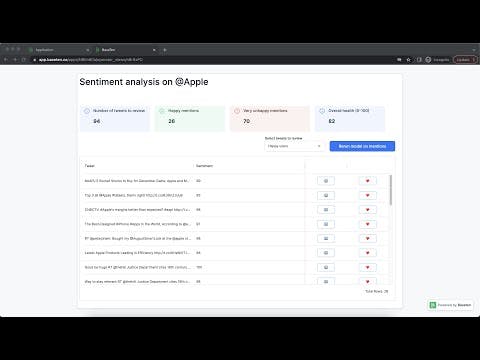The height and width of the screenshot is (360, 480).
Task: Click the heart button for Top 3 tablets tweet
Action: pyautogui.click(x=368, y=195)
